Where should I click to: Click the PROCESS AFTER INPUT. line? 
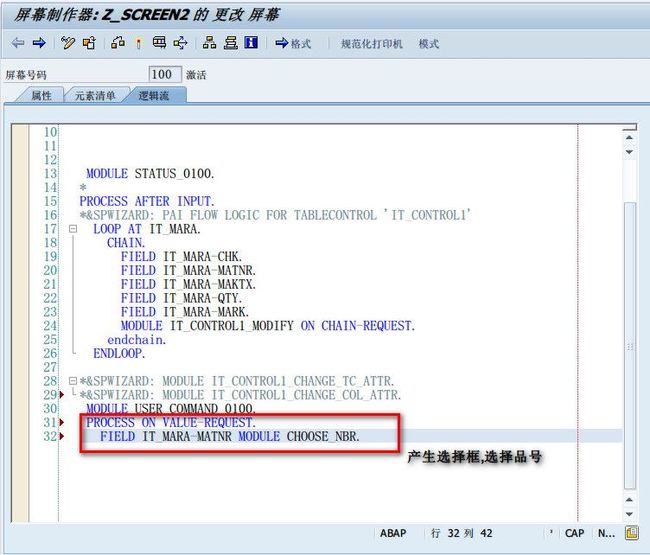point(147,201)
